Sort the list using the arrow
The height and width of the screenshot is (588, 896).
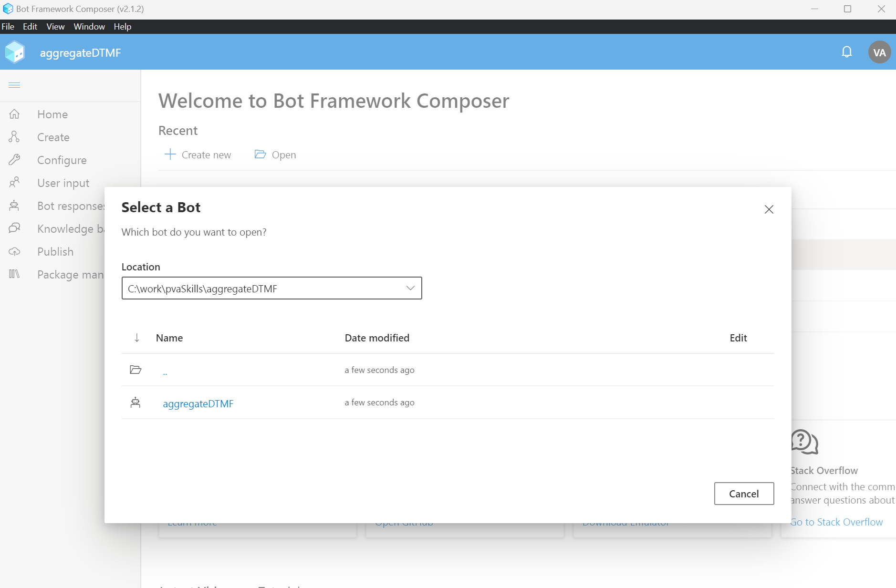tap(137, 338)
